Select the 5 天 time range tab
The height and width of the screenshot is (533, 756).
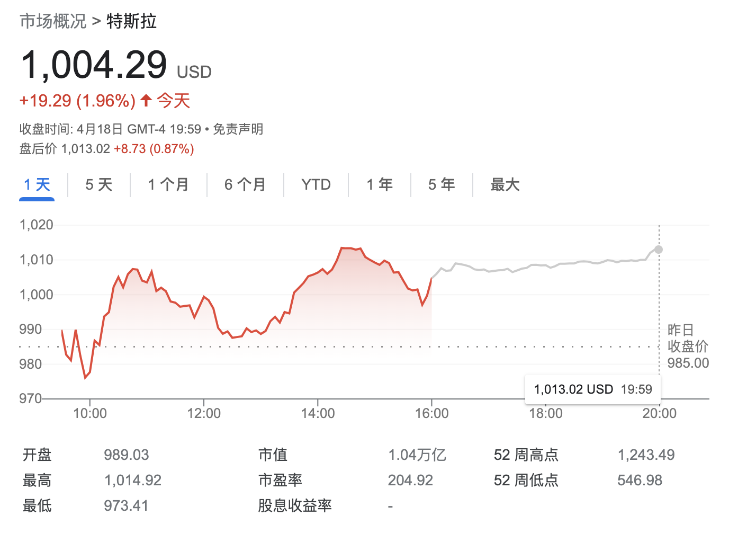(x=98, y=184)
